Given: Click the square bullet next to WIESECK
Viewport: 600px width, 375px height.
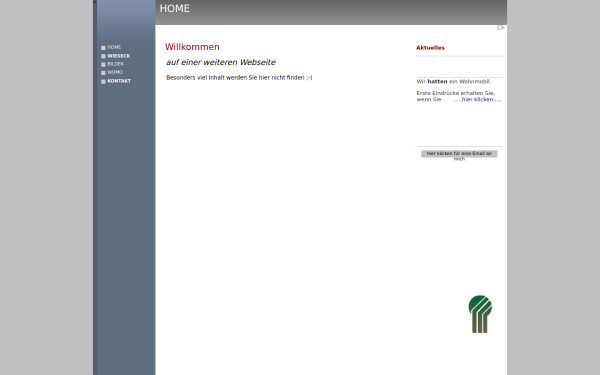Looking at the screenshot, I should pos(103,56).
